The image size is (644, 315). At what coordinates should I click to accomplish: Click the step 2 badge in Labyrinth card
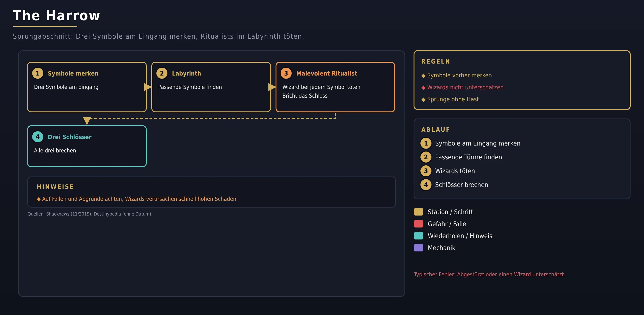pyautogui.click(x=162, y=73)
